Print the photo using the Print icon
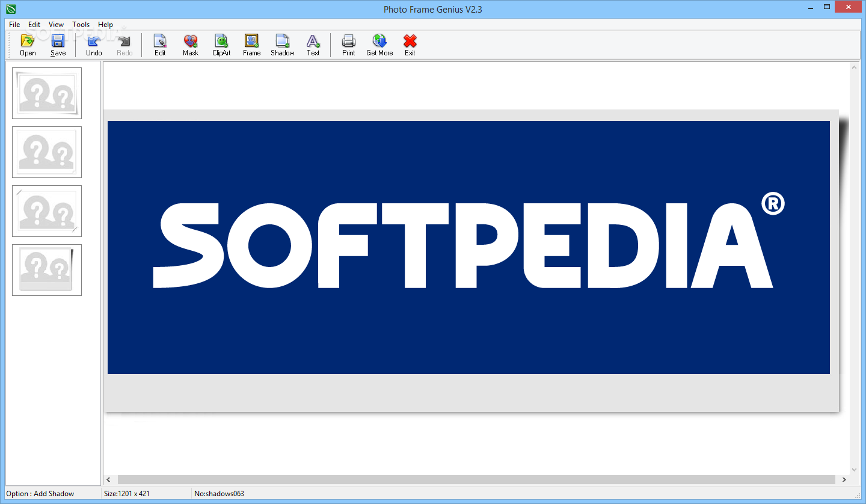Viewport: 866px width, 504px height. tap(349, 45)
